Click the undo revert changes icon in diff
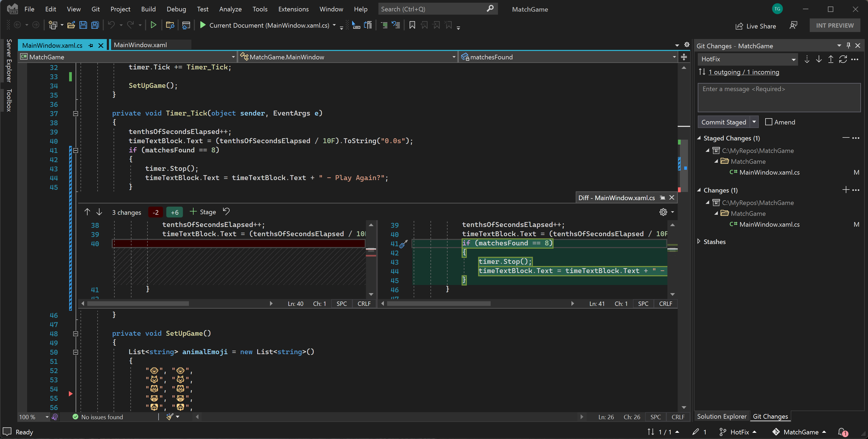 tap(227, 211)
